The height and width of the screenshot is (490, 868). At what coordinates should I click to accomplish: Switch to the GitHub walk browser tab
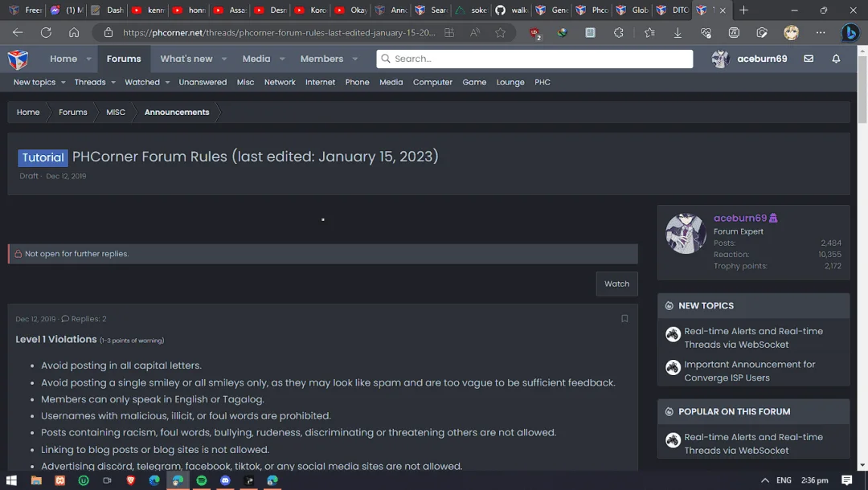pos(511,10)
